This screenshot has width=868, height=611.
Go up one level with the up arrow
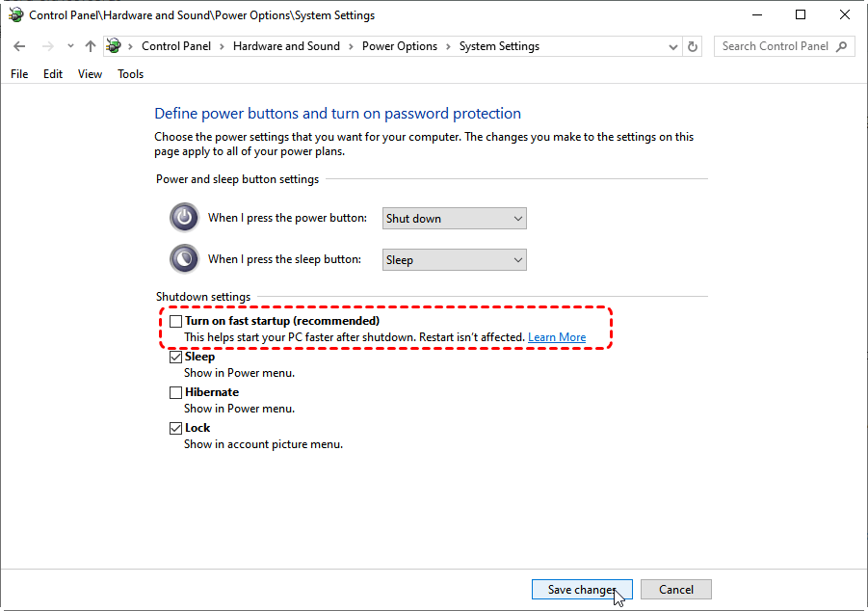point(91,46)
